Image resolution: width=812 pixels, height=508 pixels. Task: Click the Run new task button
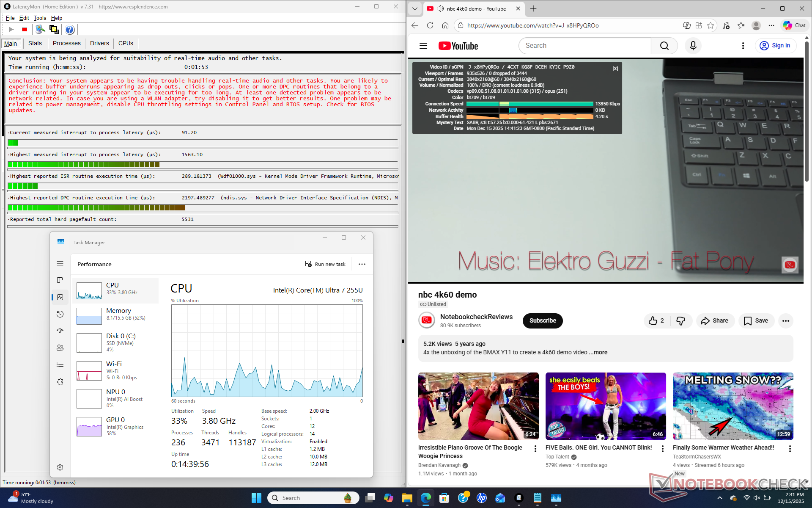[x=325, y=264]
